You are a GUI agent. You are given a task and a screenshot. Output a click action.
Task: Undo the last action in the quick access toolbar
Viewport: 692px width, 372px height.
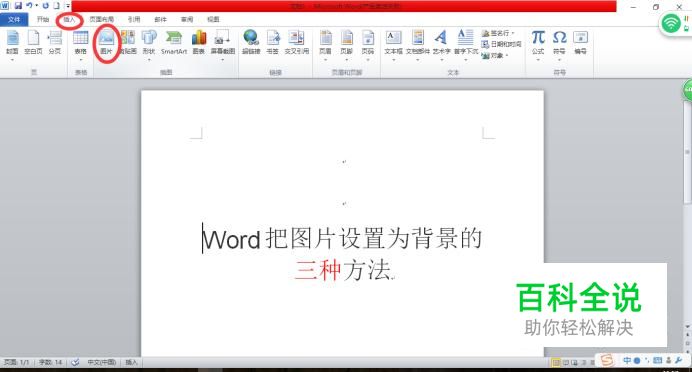pos(29,6)
